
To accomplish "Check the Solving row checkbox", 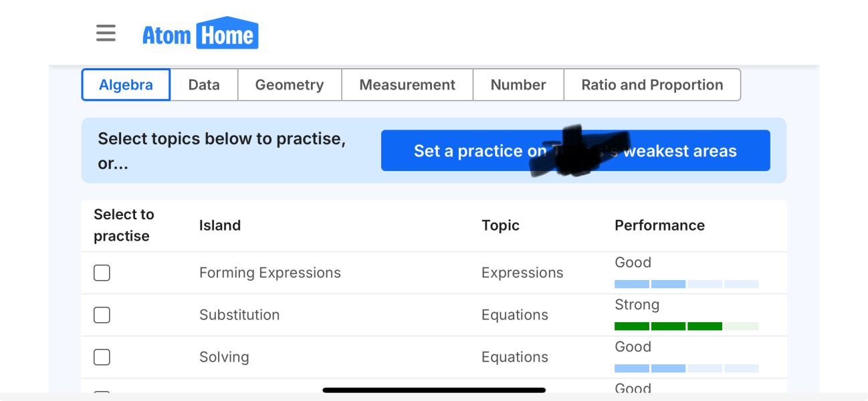I will [102, 357].
